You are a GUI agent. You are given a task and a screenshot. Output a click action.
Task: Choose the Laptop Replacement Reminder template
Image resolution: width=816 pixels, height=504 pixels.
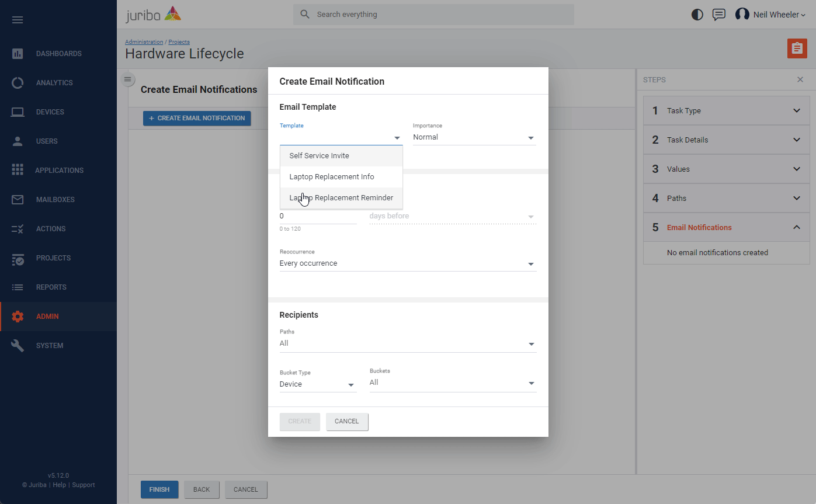pos(341,198)
